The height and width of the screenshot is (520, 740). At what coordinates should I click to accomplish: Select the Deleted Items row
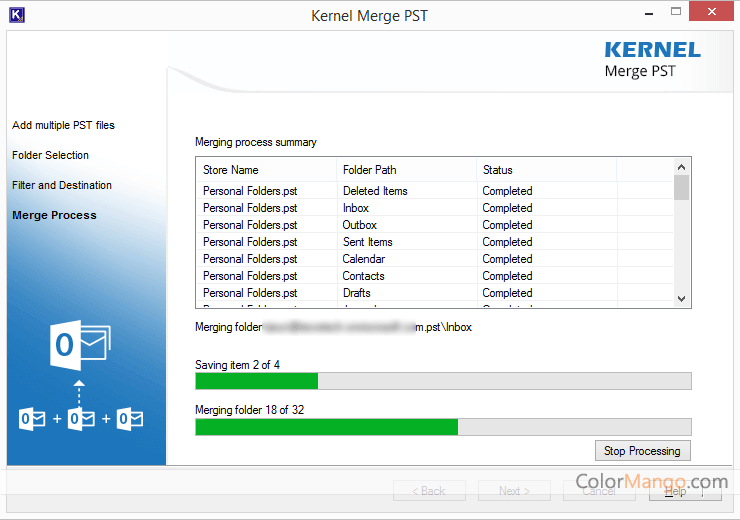pos(375,191)
